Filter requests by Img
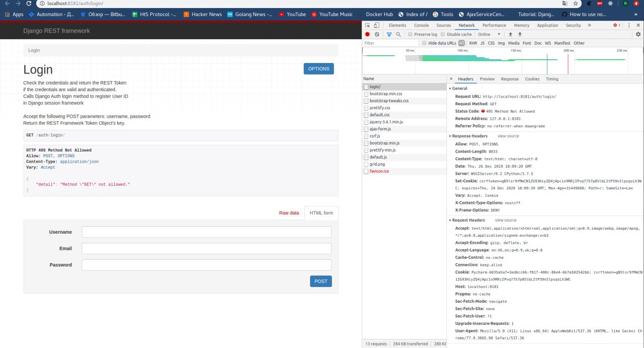This screenshot has height=348, width=644. click(501, 43)
